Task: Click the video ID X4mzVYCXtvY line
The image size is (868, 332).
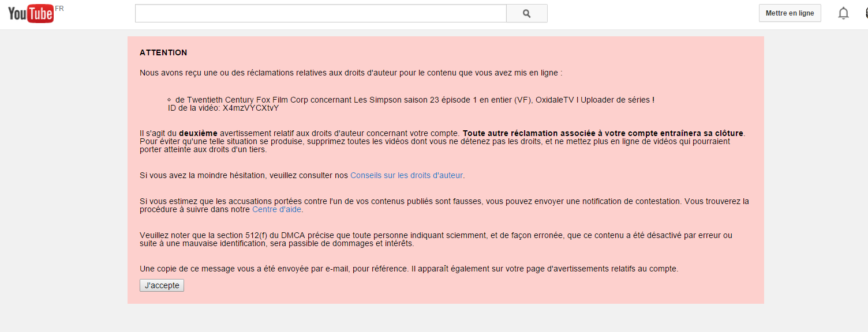Action: 223,108
